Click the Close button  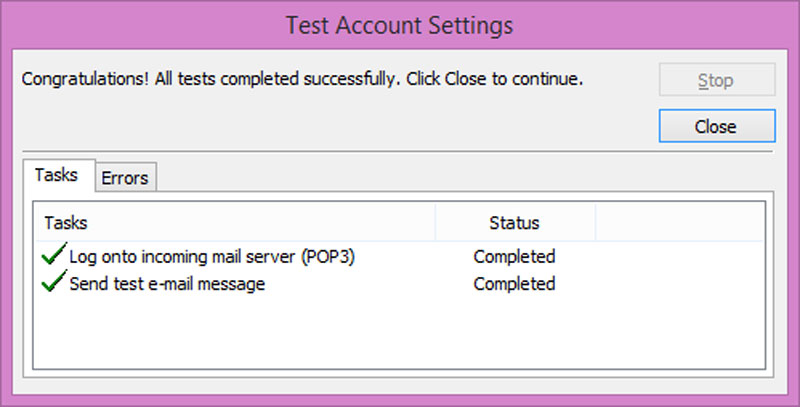point(717,125)
